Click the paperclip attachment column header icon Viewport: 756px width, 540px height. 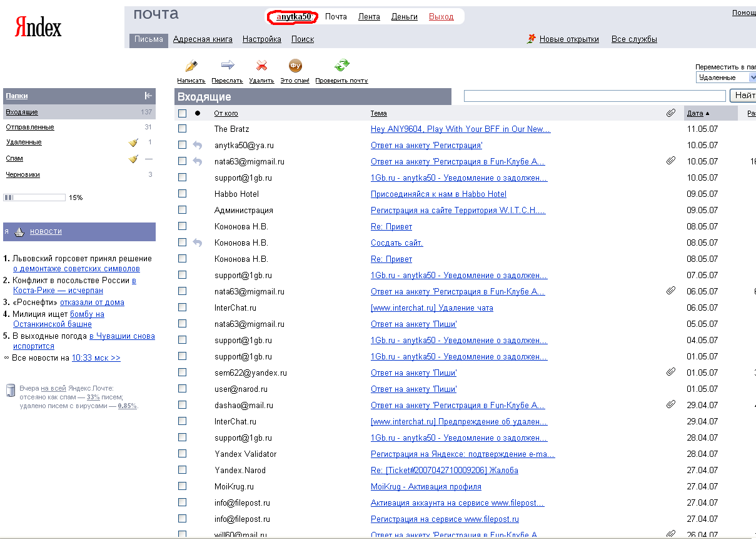point(670,113)
